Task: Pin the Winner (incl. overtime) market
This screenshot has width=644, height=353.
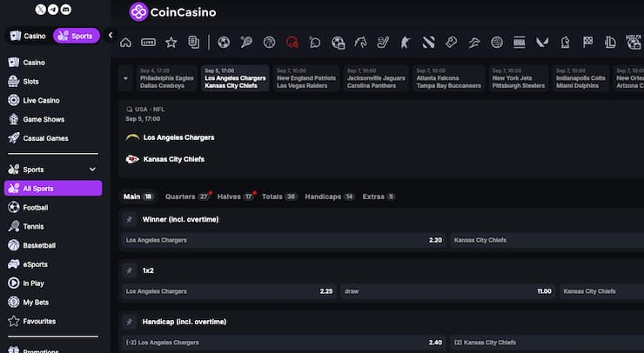Action: [x=130, y=220]
